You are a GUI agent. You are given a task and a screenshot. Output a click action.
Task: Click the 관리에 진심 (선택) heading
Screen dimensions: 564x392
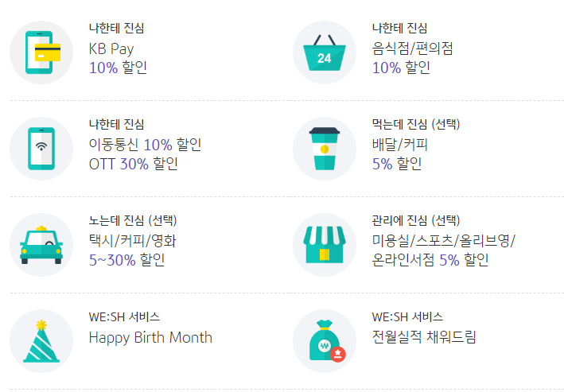(415, 220)
